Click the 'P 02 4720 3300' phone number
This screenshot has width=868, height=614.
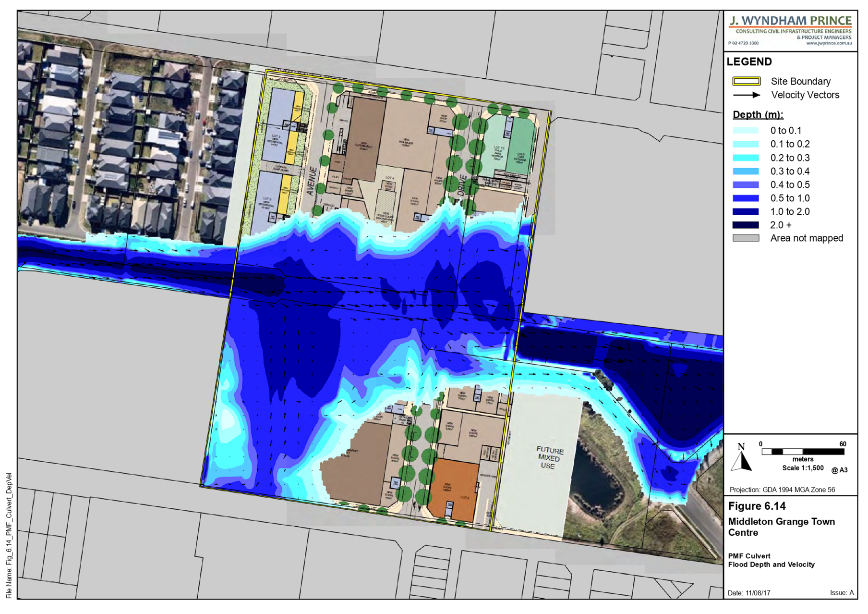[x=744, y=43]
